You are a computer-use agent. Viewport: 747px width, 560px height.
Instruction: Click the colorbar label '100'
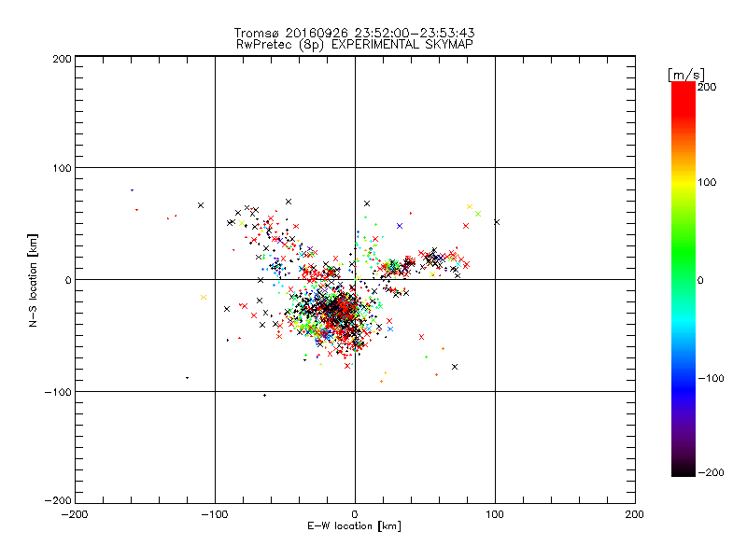click(x=707, y=182)
